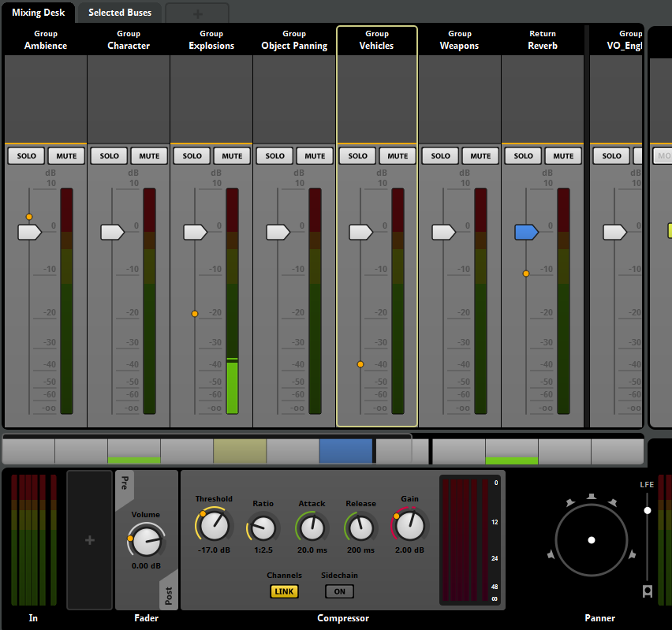Click the blue fader handle on Reverb

click(526, 232)
